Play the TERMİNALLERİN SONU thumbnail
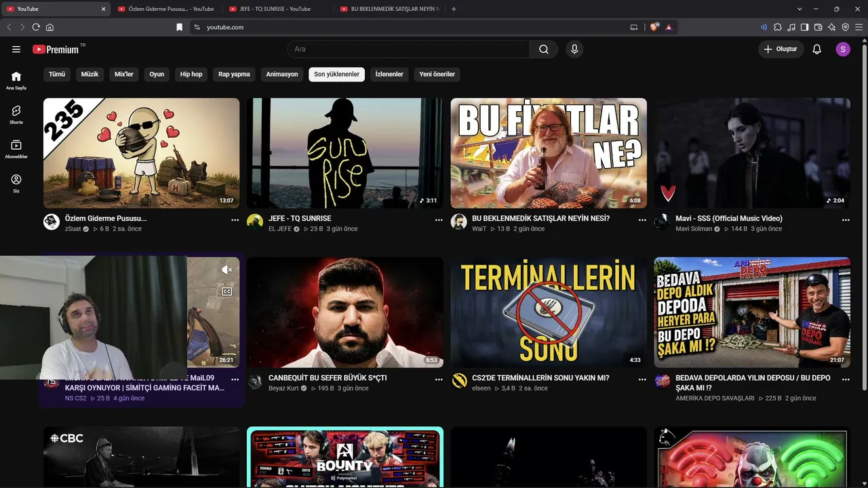 pos(549,312)
